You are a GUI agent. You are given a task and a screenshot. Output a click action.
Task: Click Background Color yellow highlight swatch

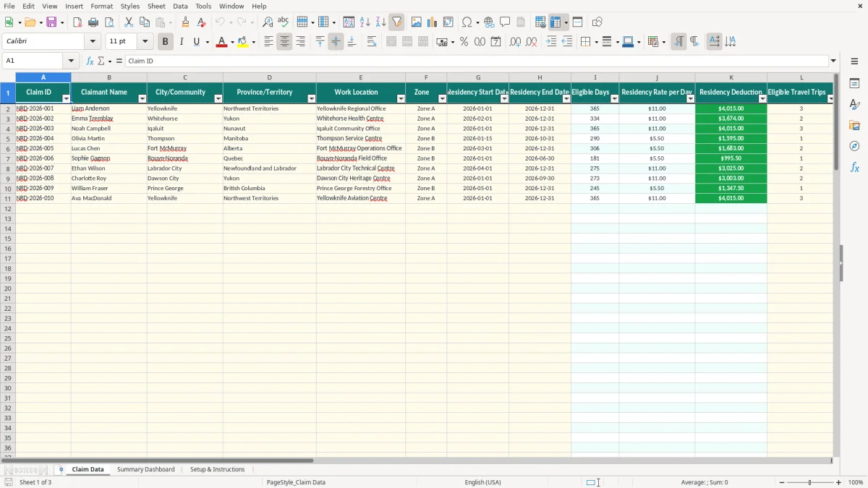click(x=243, y=42)
